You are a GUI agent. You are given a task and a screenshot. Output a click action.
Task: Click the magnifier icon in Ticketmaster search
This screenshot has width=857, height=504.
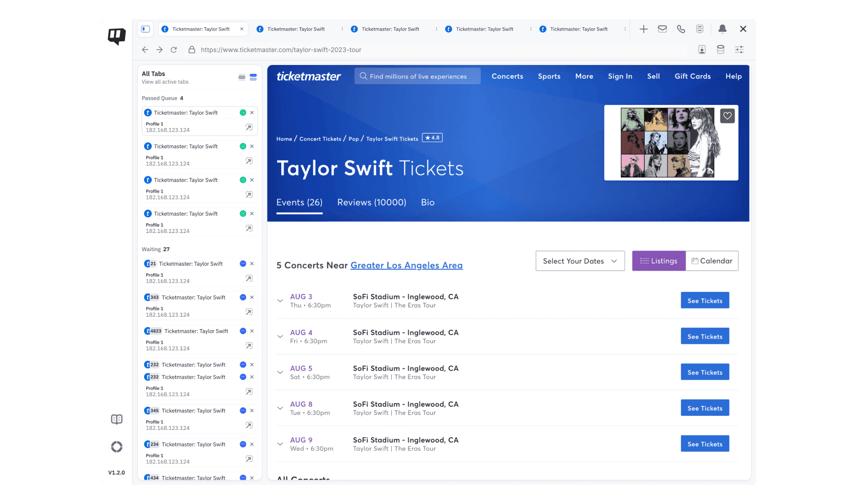(x=363, y=76)
